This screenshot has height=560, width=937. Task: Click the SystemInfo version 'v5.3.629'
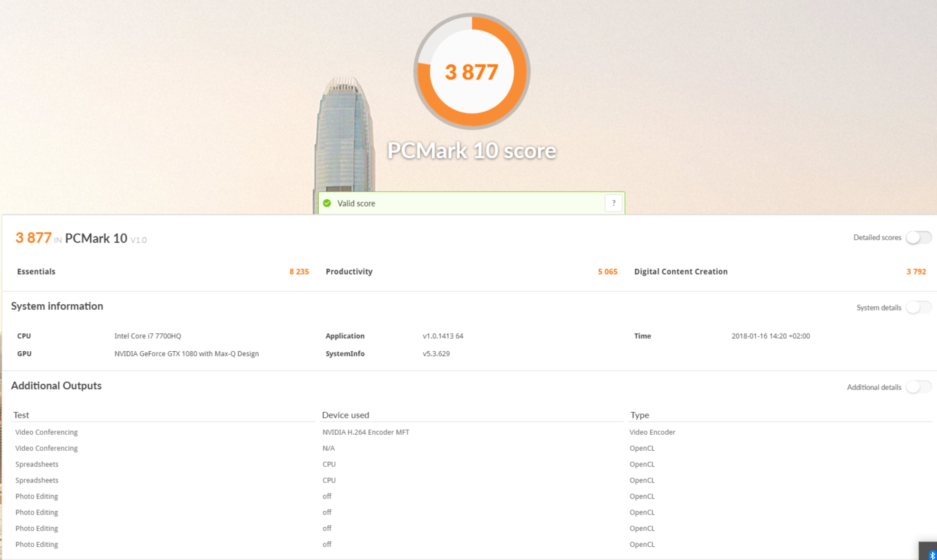[436, 354]
